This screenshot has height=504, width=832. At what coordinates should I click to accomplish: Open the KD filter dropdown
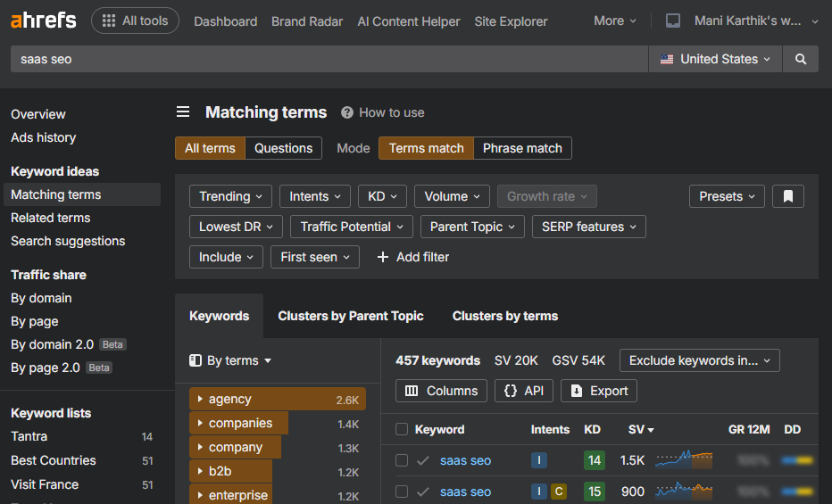click(382, 196)
